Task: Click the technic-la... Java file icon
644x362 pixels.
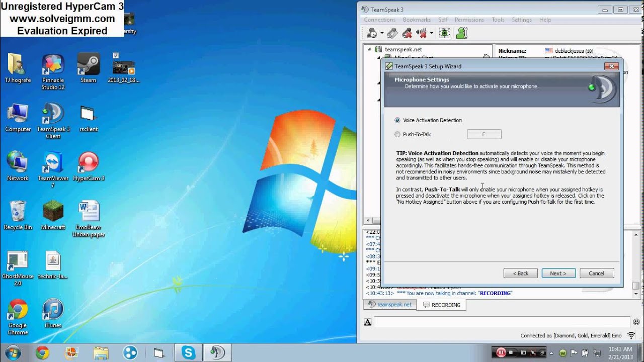Action: click(53, 265)
